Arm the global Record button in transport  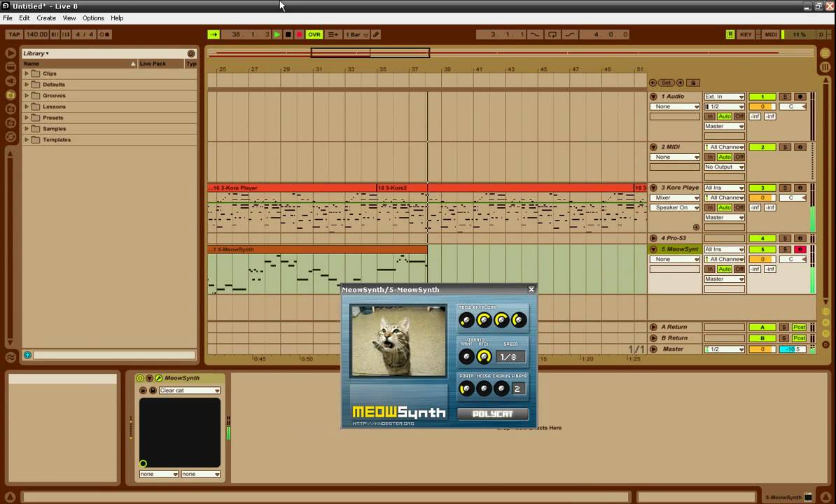pyautogui.click(x=299, y=34)
